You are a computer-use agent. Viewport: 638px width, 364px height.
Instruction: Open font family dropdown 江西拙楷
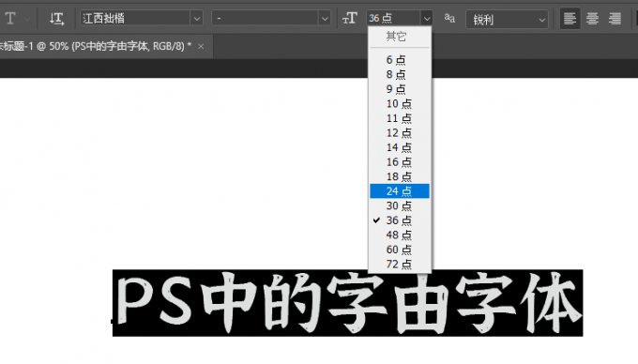click(197, 19)
